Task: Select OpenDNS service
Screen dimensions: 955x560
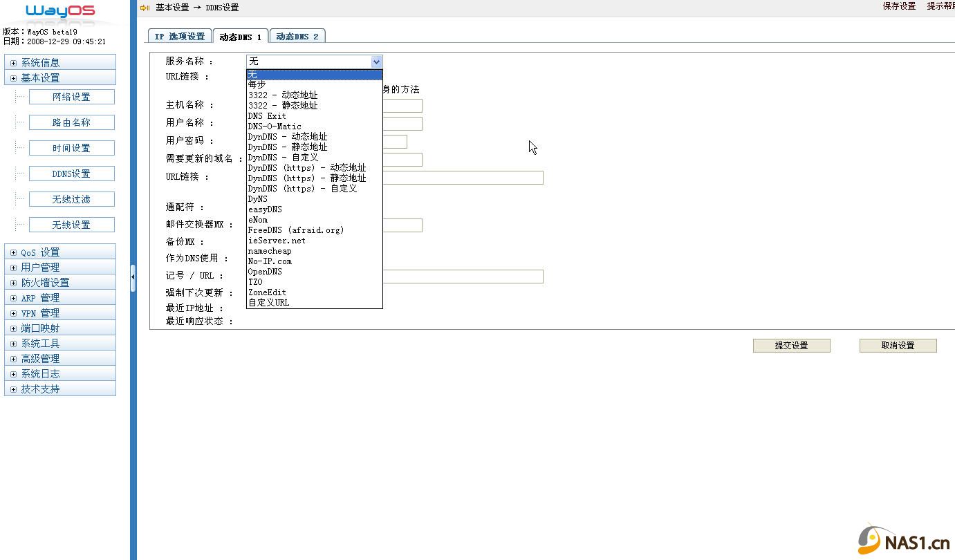Action: click(315, 271)
